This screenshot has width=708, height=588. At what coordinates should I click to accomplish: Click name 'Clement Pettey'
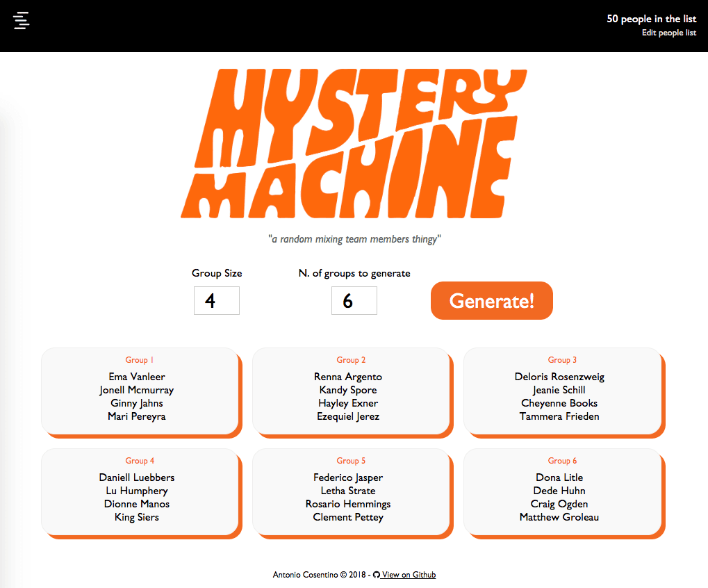coord(348,517)
